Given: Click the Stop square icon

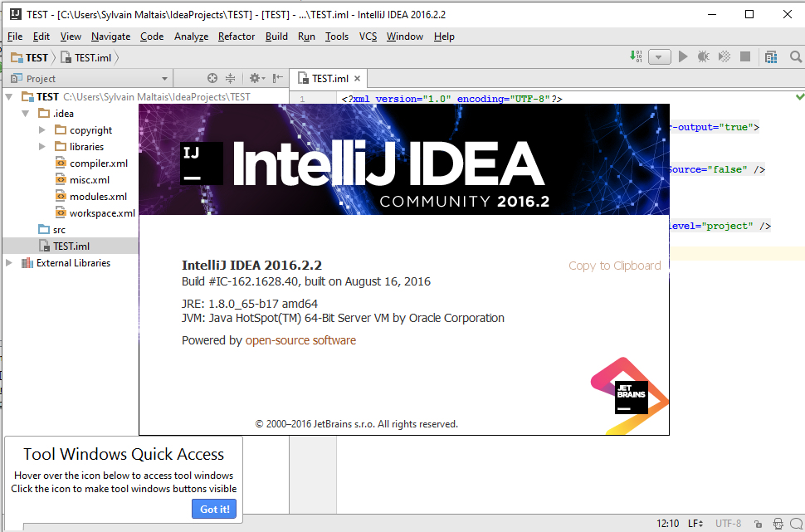Looking at the screenshot, I should (745, 56).
